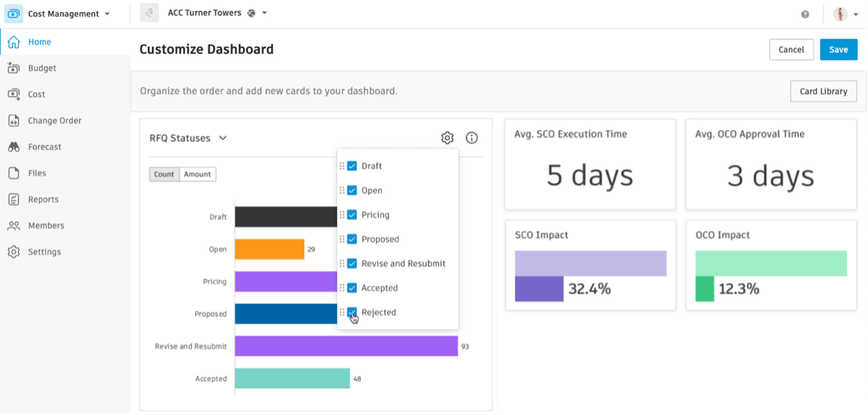The width and height of the screenshot is (868, 415).
Task: Select the Avg. SCO Execution Time card
Action: (590, 165)
